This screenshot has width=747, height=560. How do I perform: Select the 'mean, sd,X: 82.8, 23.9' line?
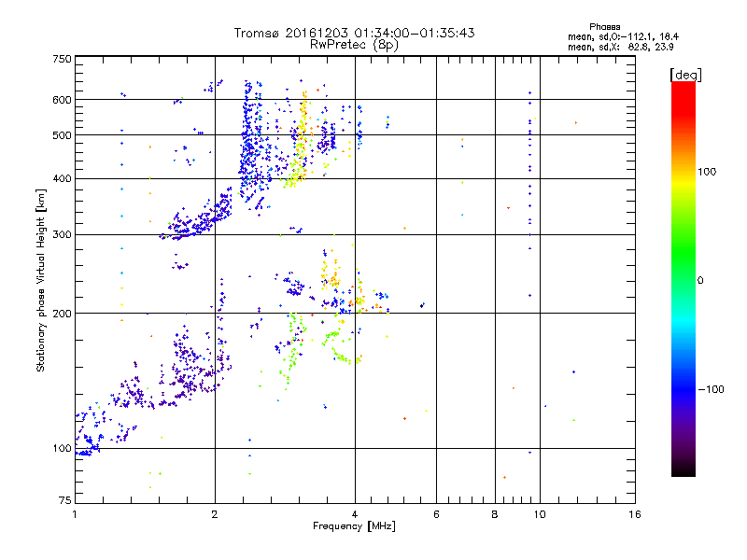620,47
